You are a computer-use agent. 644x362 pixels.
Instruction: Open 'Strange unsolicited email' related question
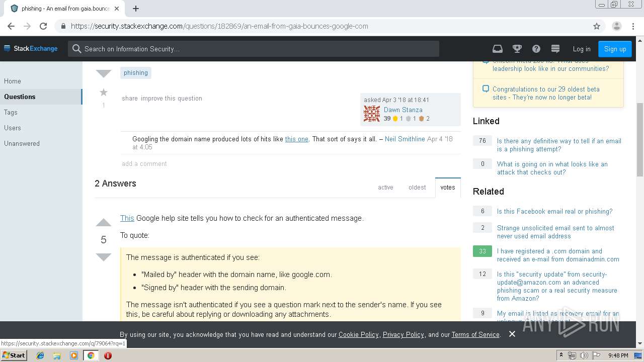tap(555, 232)
